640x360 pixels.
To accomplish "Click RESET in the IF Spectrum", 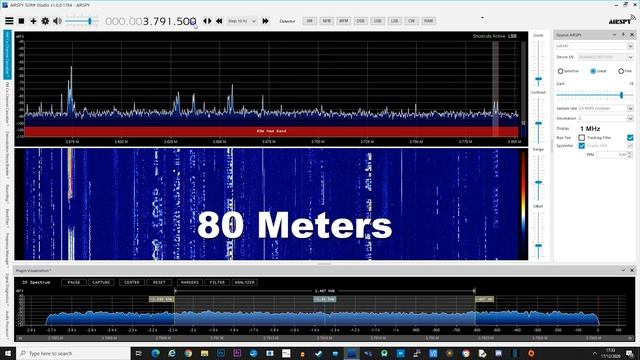I will coord(159,282).
